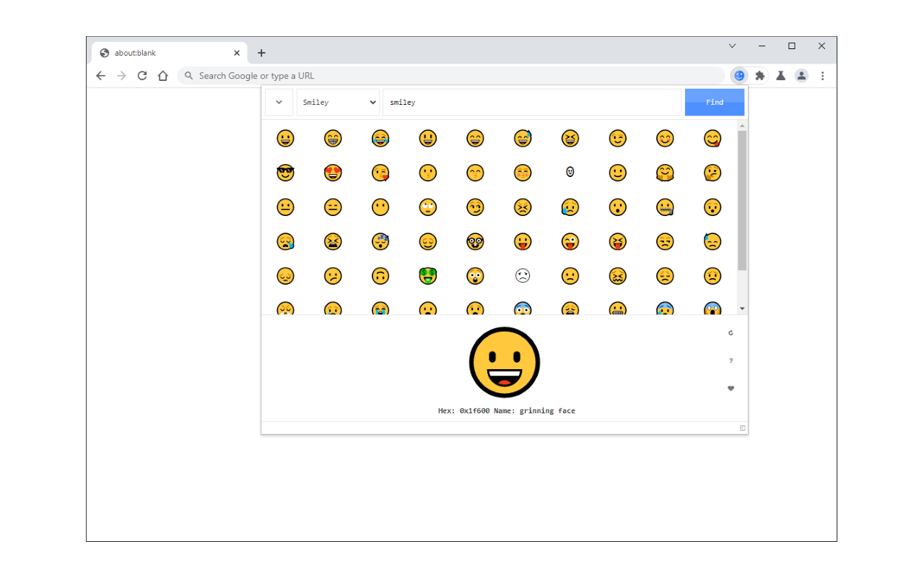Viewport: 924px width, 578px height.
Task: Choose the grinning face with sweat drop emoji
Action: tap(523, 138)
